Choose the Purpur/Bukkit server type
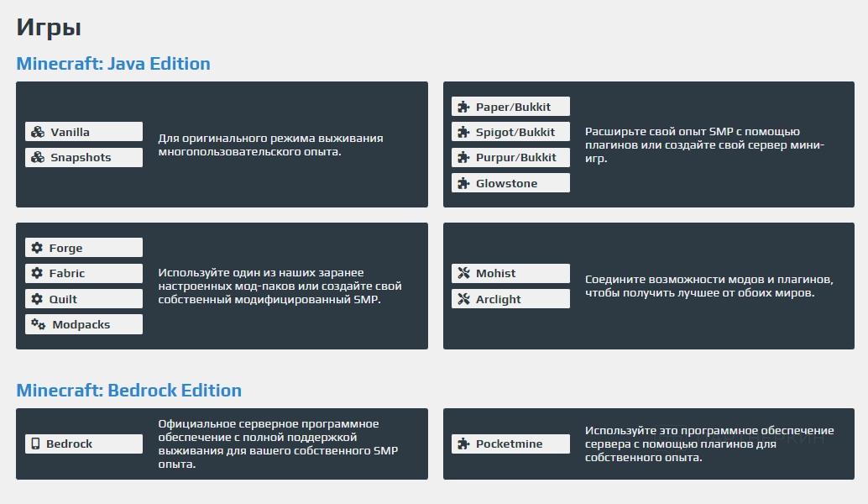868x504 pixels. click(x=510, y=157)
